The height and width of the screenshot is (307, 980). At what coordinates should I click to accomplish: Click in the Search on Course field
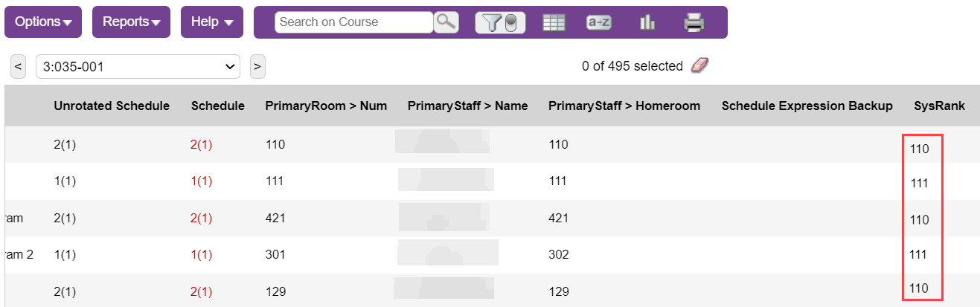coord(353,22)
